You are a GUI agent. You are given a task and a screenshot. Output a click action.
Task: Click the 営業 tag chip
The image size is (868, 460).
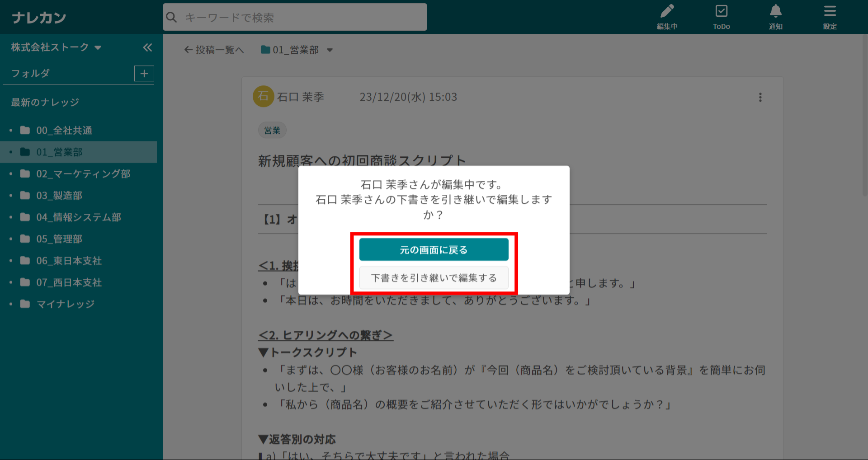272,131
